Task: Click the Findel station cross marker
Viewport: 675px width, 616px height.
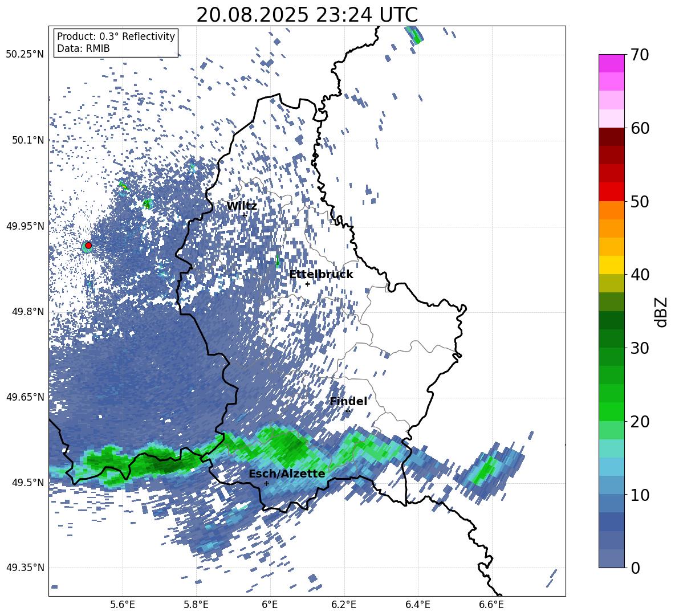Action: click(348, 411)
